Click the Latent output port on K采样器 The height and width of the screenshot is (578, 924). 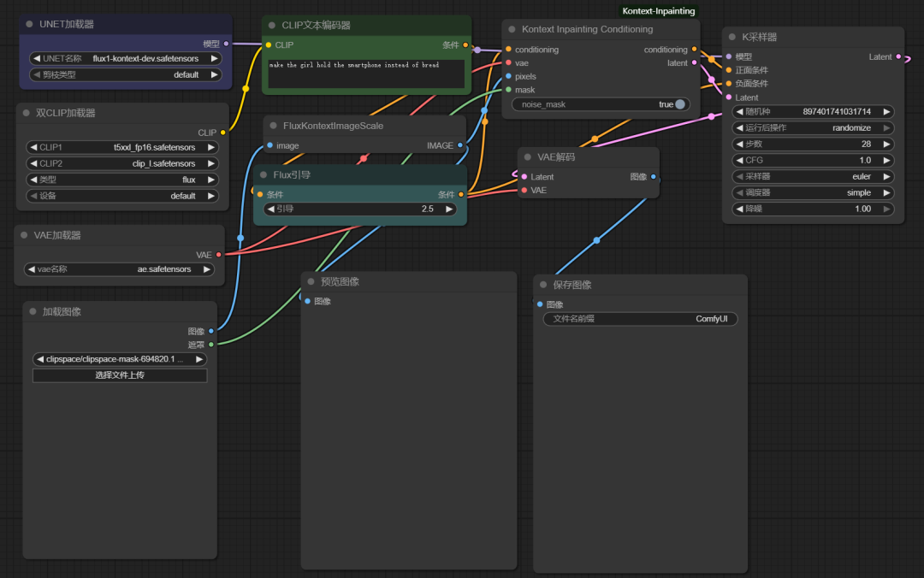click(x=898, y=56)
